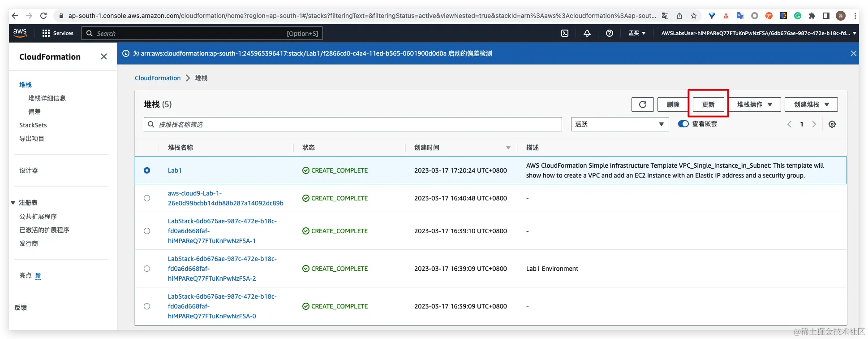
Task: Go to previous page of stacks
Action: [x=789, y=124]
